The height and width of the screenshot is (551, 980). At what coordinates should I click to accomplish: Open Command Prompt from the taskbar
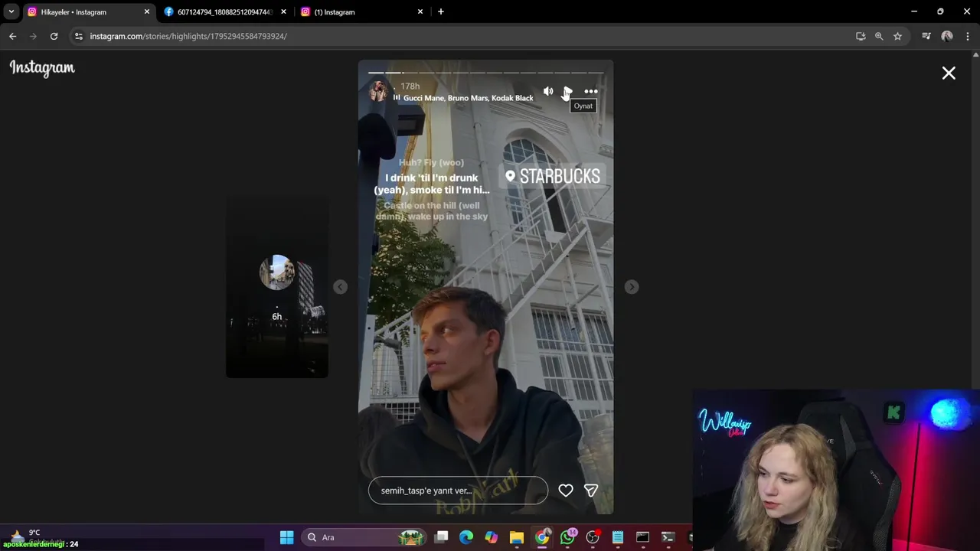click(x=642, y=537)
